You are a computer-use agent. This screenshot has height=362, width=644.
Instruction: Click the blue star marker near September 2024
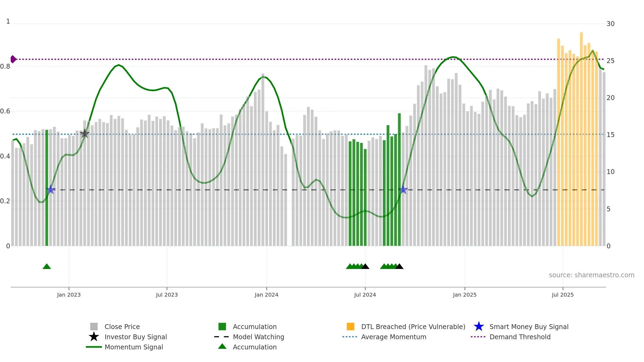click(x=403, y=190)
